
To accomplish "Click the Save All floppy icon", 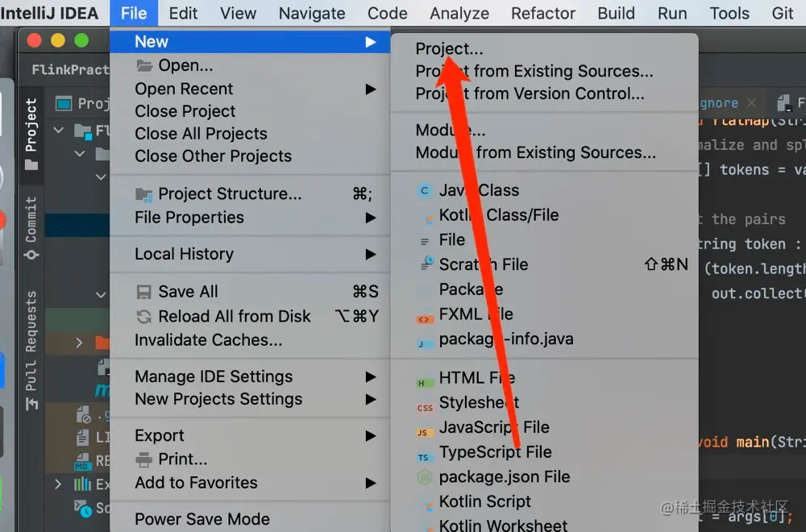I will point(144,292).
